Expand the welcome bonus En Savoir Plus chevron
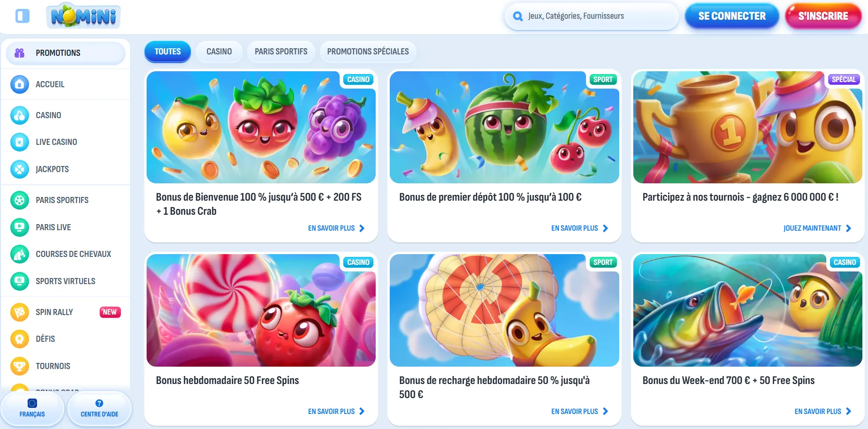 coord(362,228)
